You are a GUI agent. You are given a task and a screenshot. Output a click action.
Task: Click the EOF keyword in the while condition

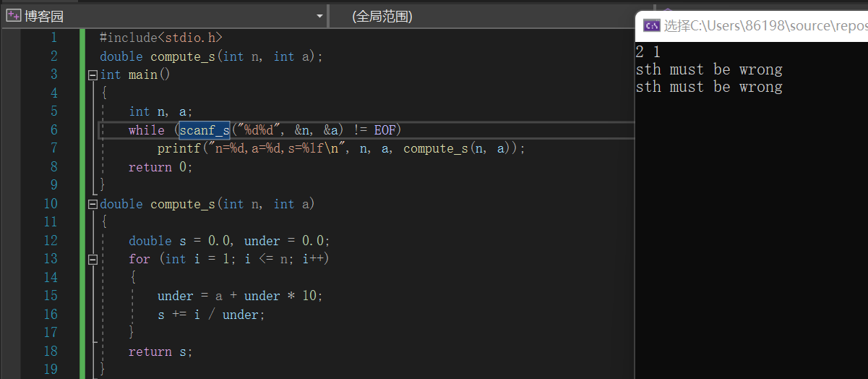[383, 130]
